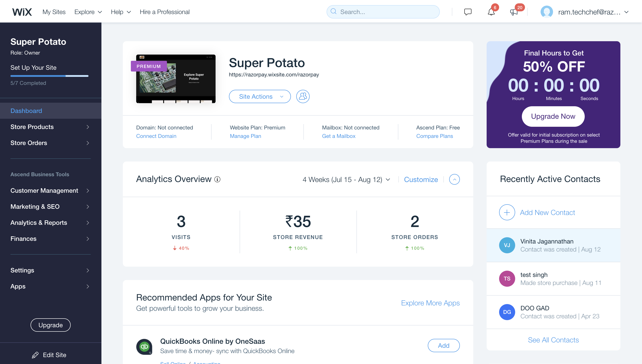Click Explore More Apps
This screenshot has height=364, width=642.
pos(430,303)
